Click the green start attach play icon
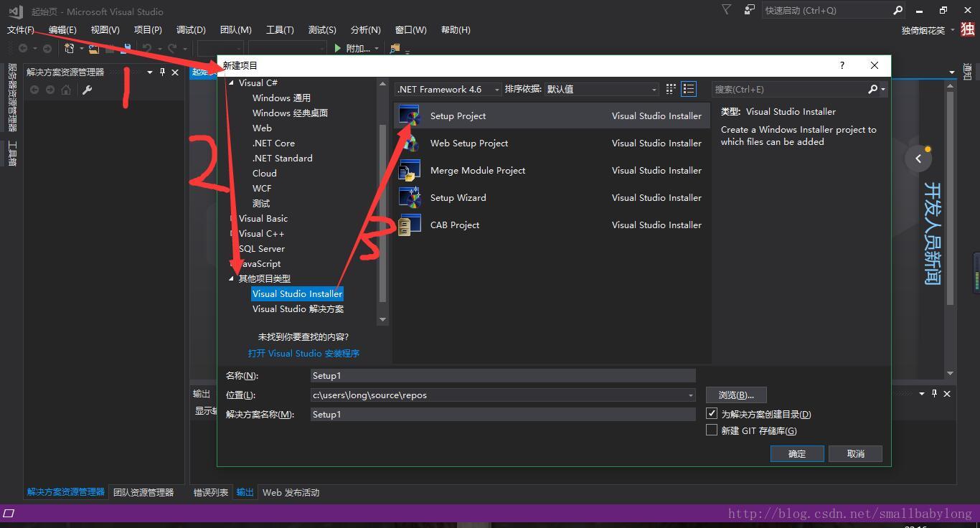Screen dimensions: 980x528 pyautogui.click(x=338, y=48)
